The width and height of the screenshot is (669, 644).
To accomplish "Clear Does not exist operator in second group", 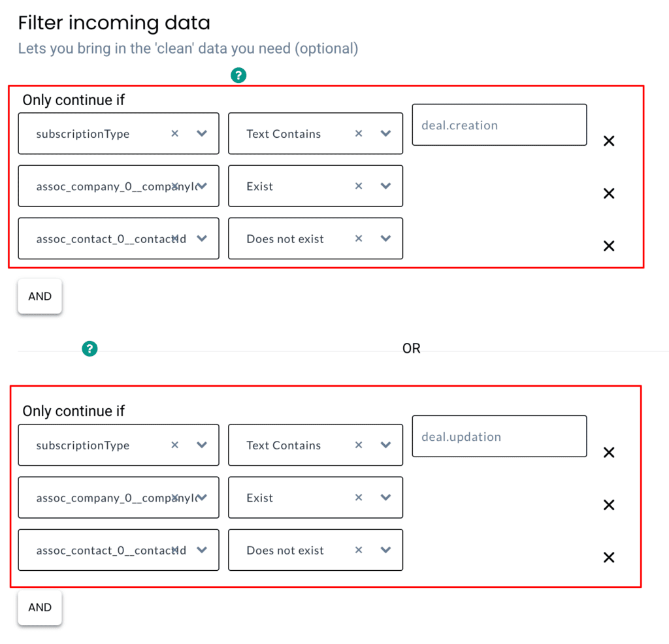I will coord(359,550).
